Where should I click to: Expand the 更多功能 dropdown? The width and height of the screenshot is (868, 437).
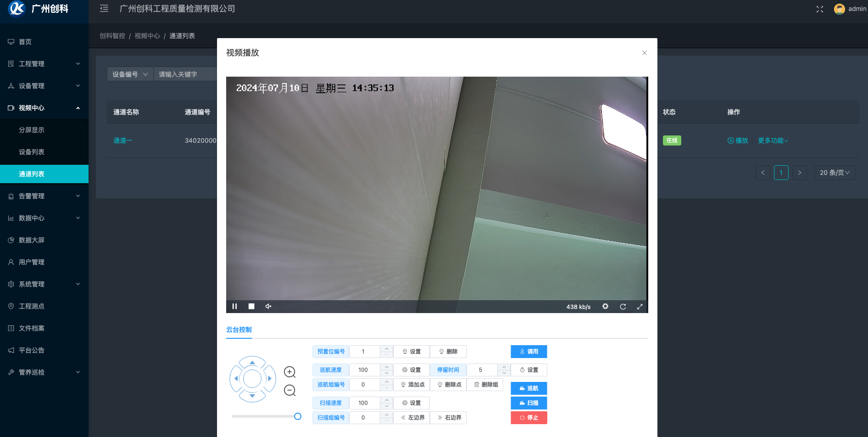(773, 140)
